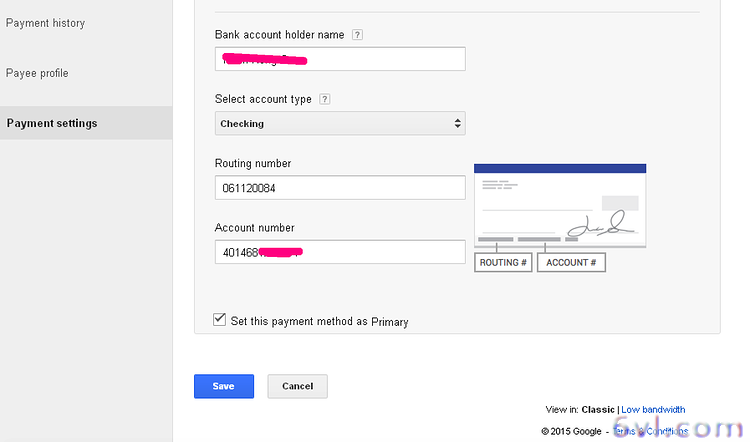This screenshot has height=442, width=750.
Task: Select the Classic view option
Action: click(599, 409)
